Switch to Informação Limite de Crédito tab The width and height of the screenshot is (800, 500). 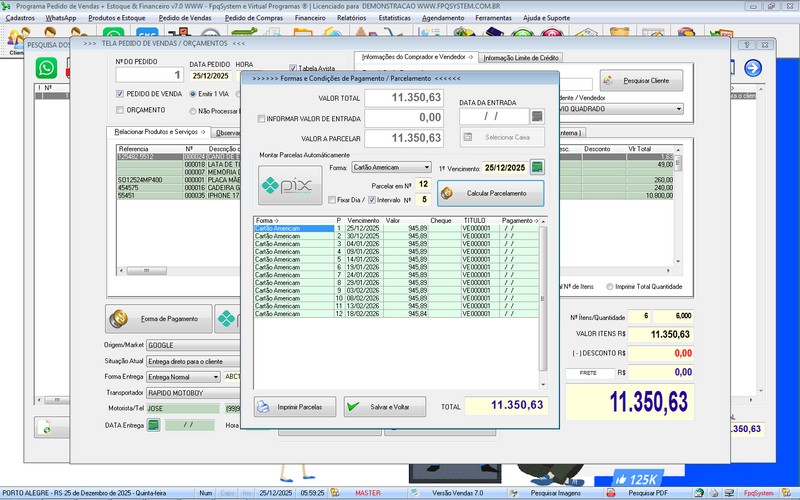point(521,58)
